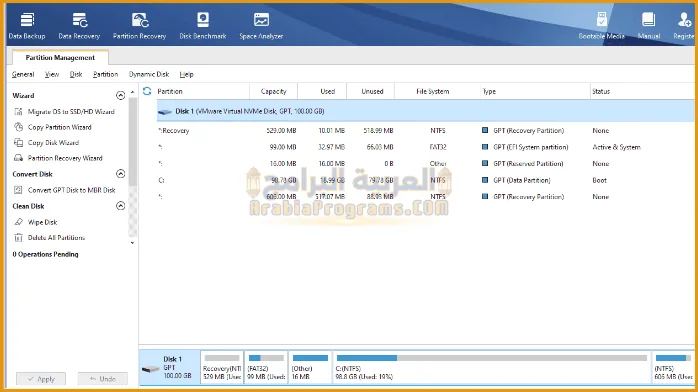Start the Copy Partition Wizard

pyautogui.click(x=60, y=127)
